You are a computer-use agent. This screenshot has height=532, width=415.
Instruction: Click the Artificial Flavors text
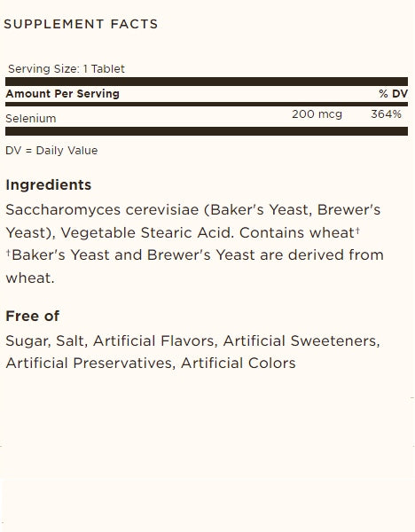click(155, 341)
